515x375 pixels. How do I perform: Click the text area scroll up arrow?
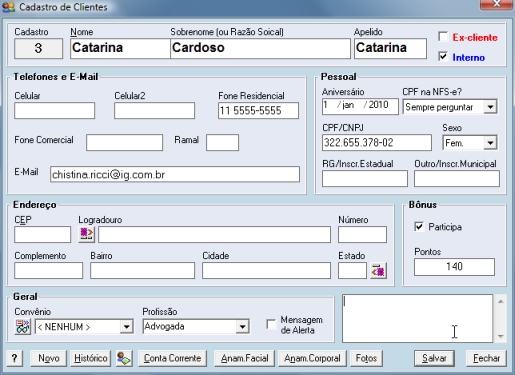click(501, 302)
